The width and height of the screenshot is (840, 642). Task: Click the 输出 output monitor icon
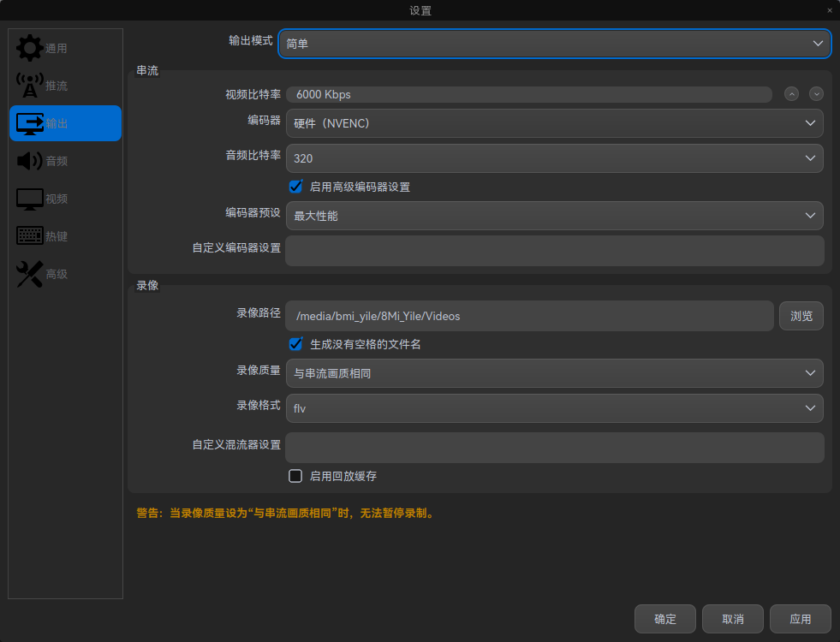coord(29,123)
